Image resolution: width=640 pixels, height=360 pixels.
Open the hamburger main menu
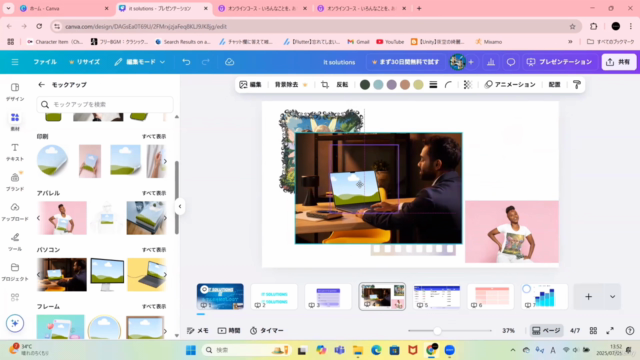point(15,62)
